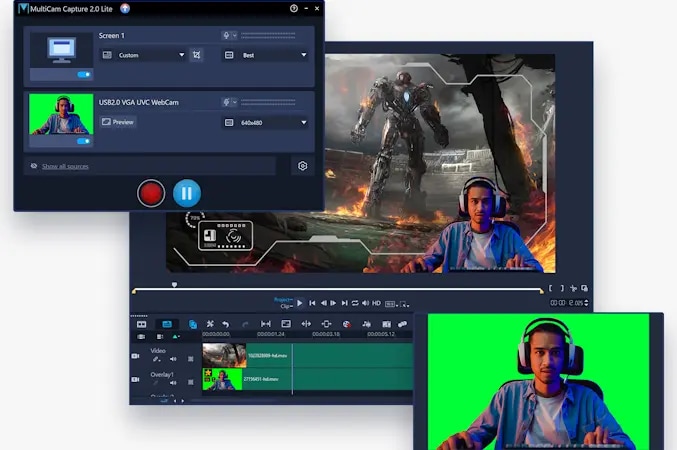Select the battle scene clip on Video track
Viewport: 677px width, 450px height.
pos(224,355)
